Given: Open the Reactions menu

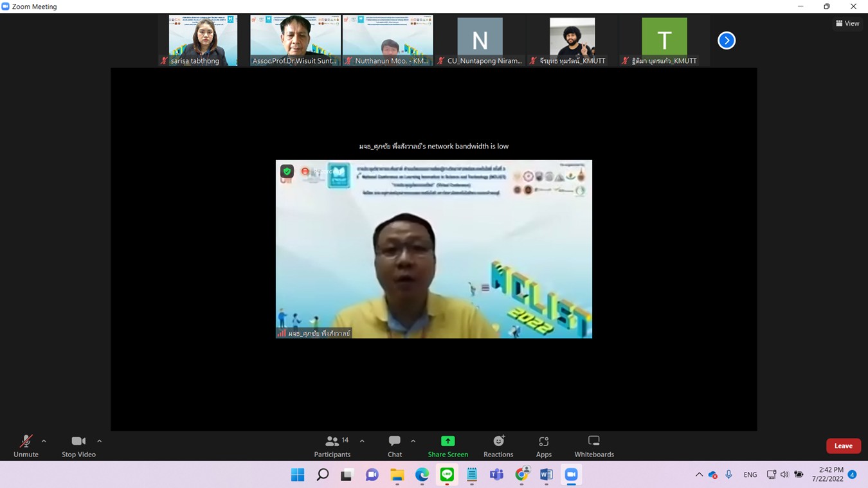Looking at the screenshot, I should (498, 446).
